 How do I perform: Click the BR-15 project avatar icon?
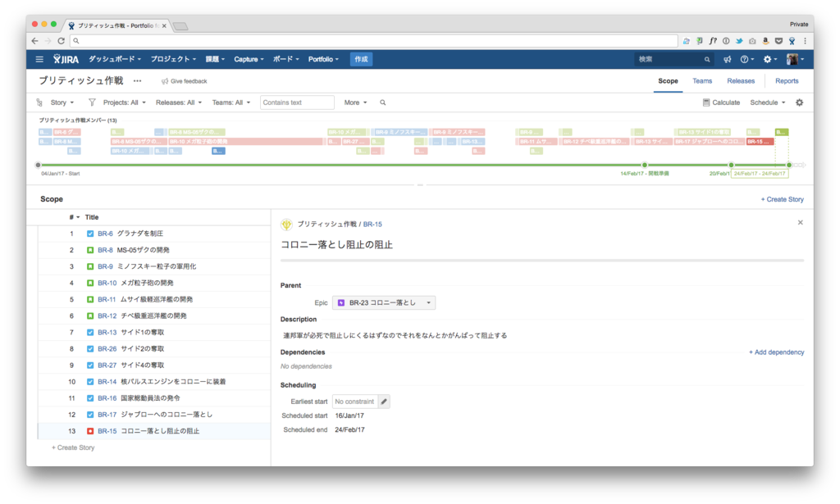(x=286, y=225)
